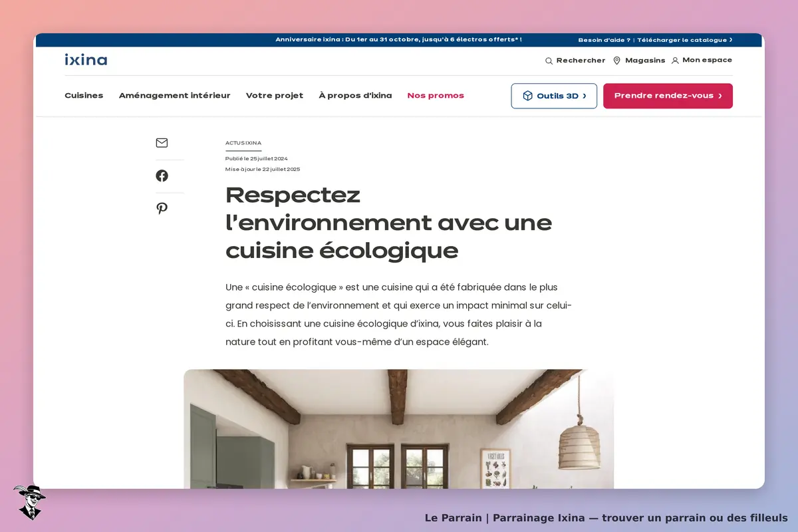Click the Prendre rendez-vous button
798x532 pixels.
pos(668,96)
